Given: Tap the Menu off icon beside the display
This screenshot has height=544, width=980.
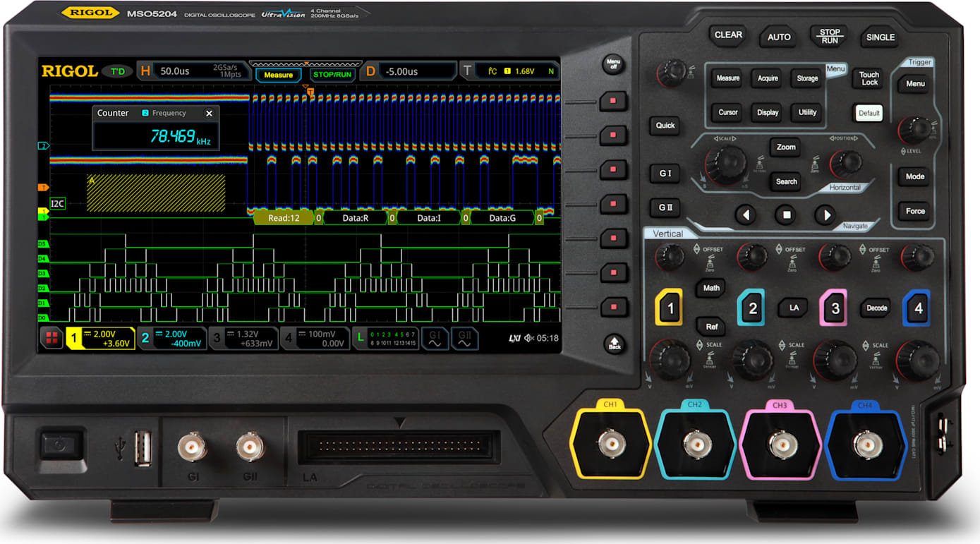Looking at the screenshot, I should (x=614, y=65).
